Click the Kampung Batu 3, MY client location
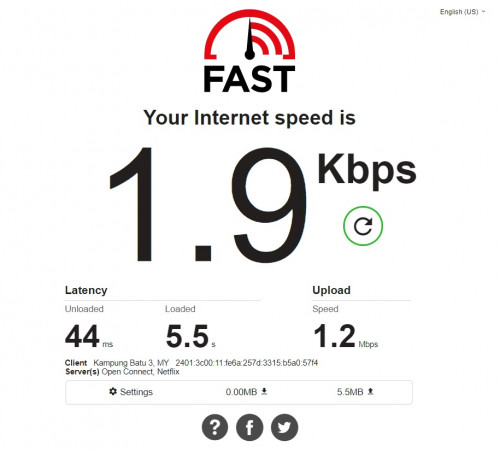Viewport: 500px width, 452px height. point(131,363)
